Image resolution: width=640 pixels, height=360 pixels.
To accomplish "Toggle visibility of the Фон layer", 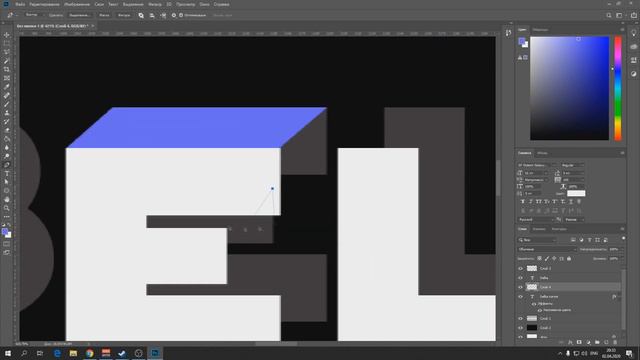I will pos(520,337).
